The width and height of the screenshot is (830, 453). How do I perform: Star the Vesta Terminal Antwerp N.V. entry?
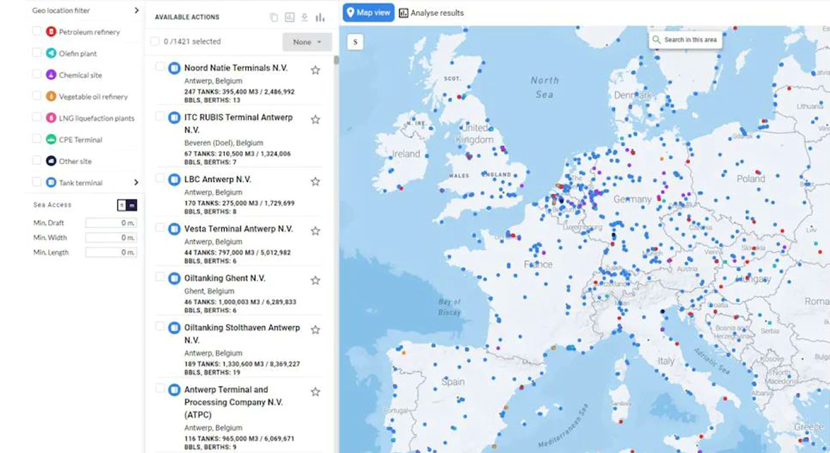click(x=315, y=231)
